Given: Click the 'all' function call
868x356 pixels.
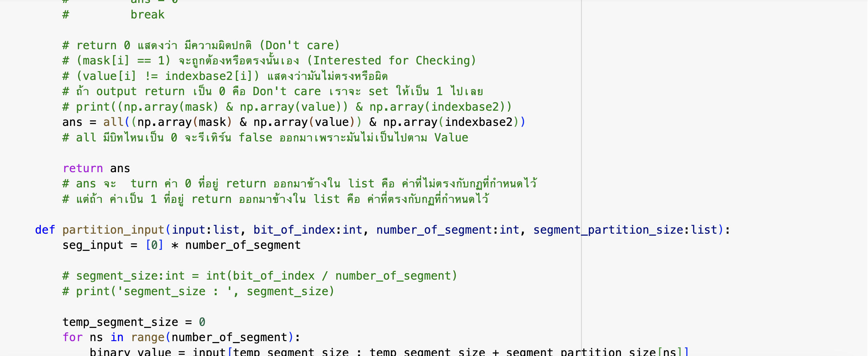Looking at the screenshot, I should (x=113, y=122).
